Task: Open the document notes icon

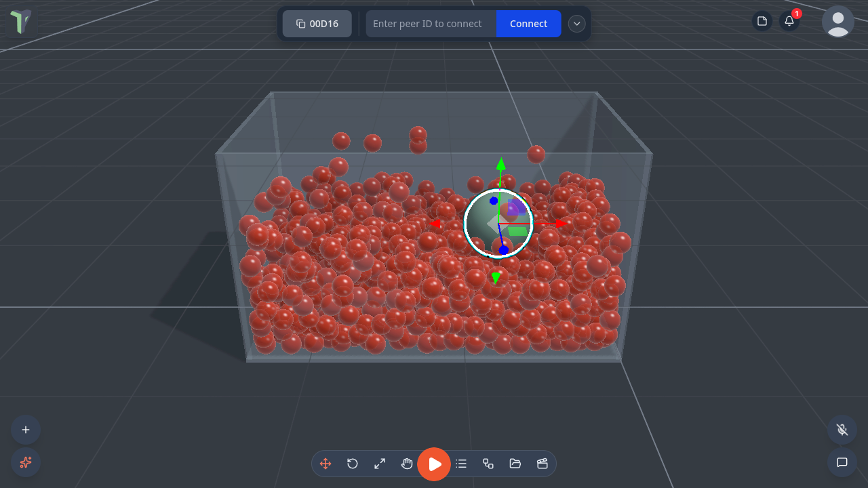Action: [762, 21]
